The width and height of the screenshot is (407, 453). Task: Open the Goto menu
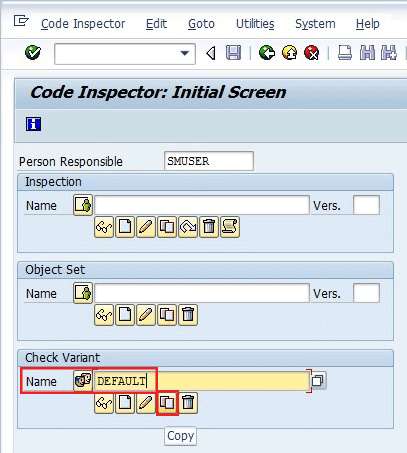tap(201, 24)
